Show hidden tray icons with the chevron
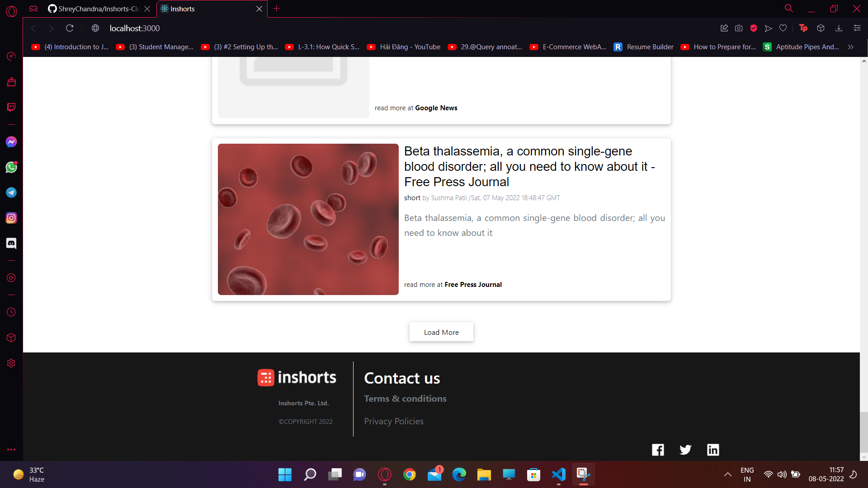This screenshot has height=488, width=868. [x=728, y=474]
